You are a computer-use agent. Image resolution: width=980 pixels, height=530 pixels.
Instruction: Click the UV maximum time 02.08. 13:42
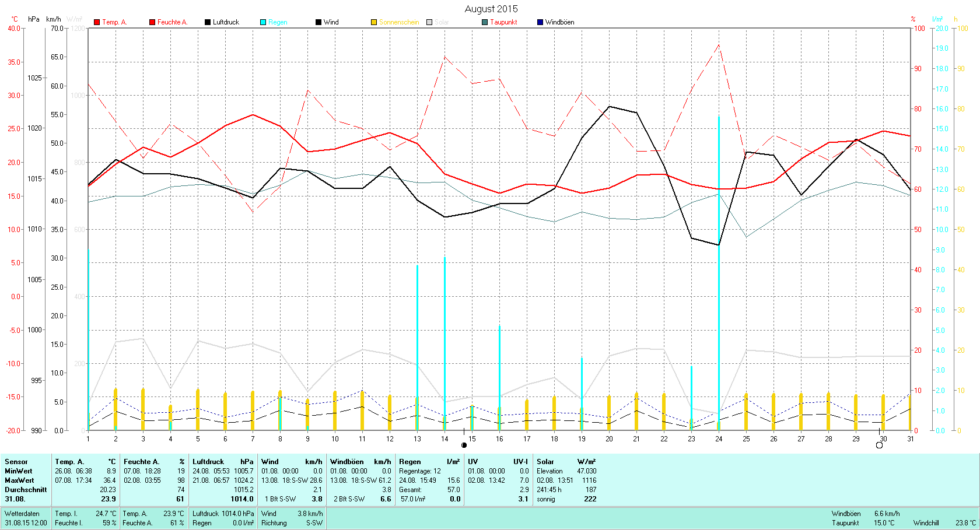click(487, 480)
